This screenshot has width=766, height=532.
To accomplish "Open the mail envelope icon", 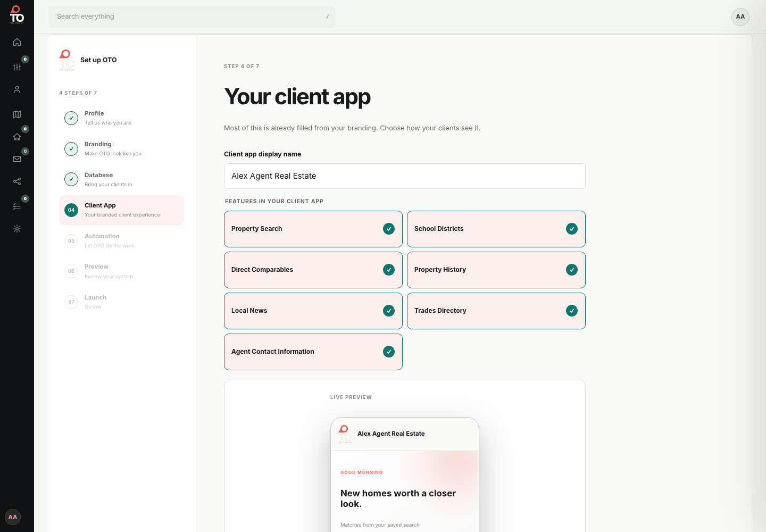I will pos(17,159).
